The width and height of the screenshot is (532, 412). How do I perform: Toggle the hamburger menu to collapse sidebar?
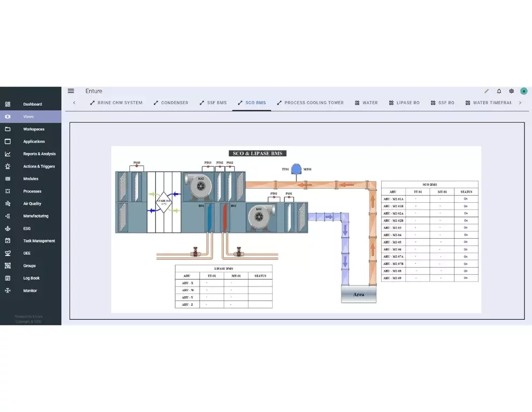click(x=71, y=91)
